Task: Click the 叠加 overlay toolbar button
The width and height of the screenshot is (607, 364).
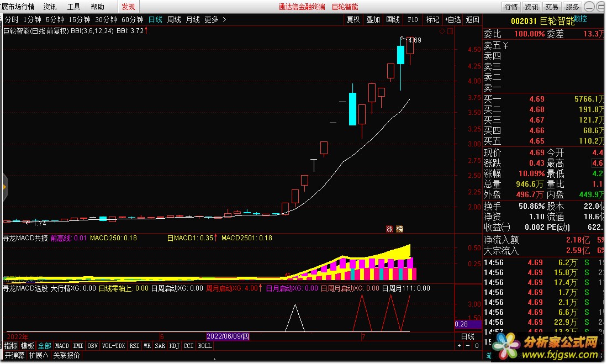Action: [x=373, y=19]
